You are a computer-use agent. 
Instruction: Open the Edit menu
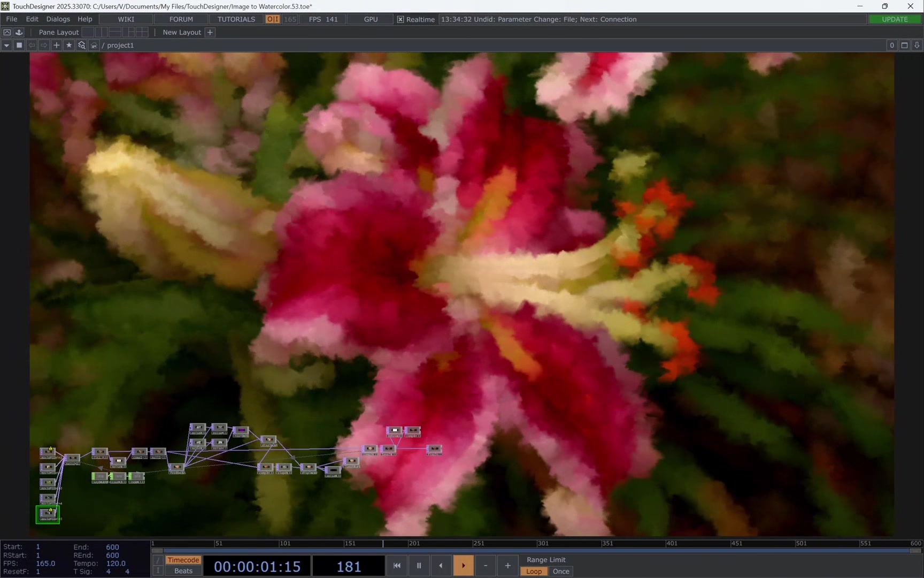(x=32, y=19)
